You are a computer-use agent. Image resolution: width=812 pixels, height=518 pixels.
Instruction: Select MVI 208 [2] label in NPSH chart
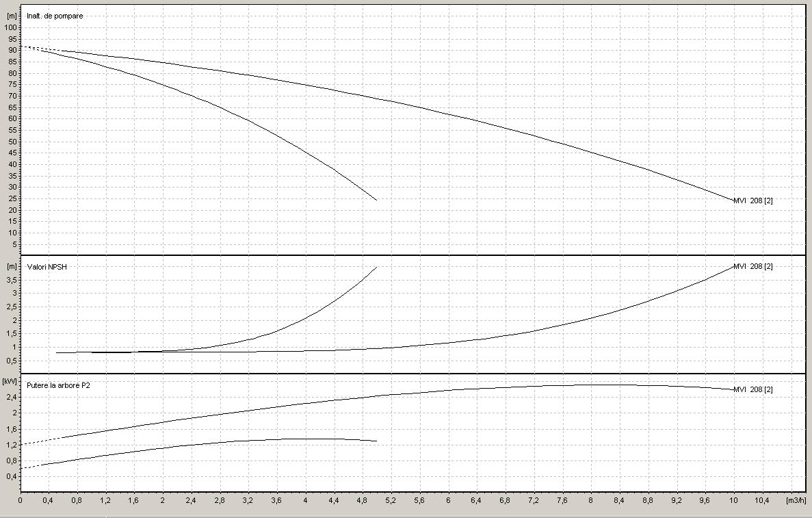[752, 266]
